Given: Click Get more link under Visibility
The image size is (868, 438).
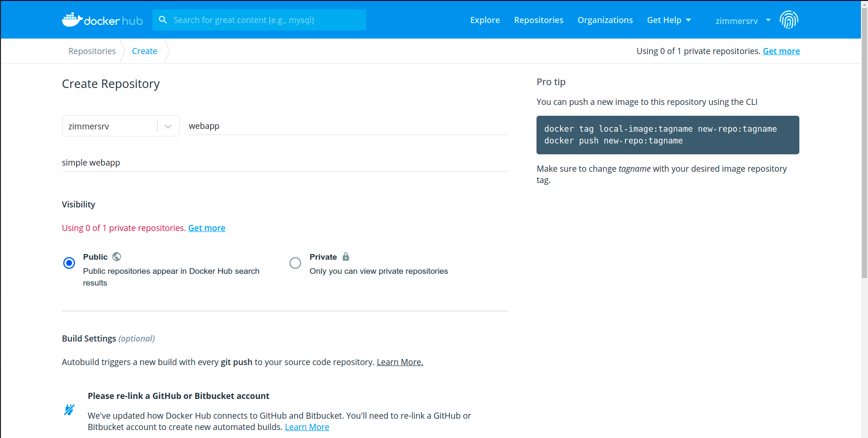Looking at the screenshot, I should pyautogui.click(x=207, y=228).
